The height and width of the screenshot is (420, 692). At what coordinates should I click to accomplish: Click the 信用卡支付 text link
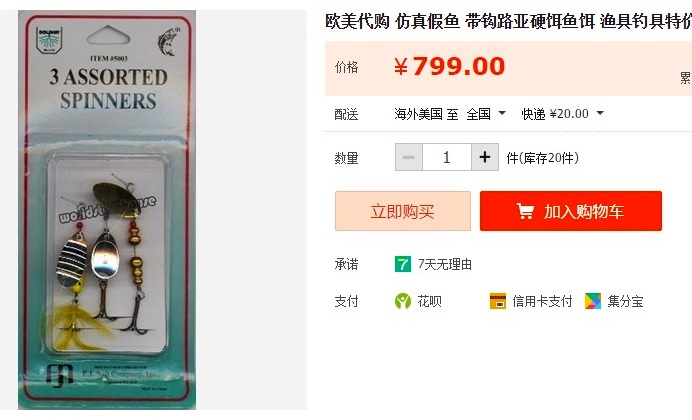542,301
